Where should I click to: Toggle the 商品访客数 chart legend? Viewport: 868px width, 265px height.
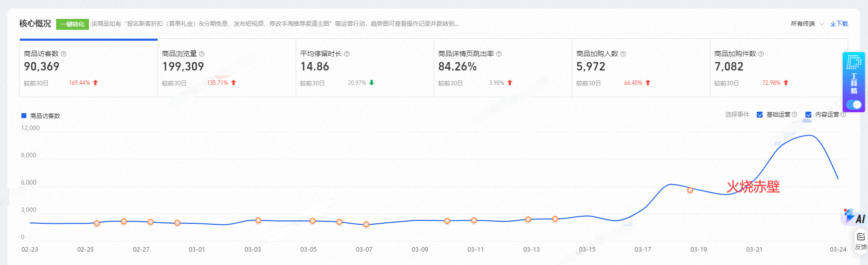coord(41,116)
